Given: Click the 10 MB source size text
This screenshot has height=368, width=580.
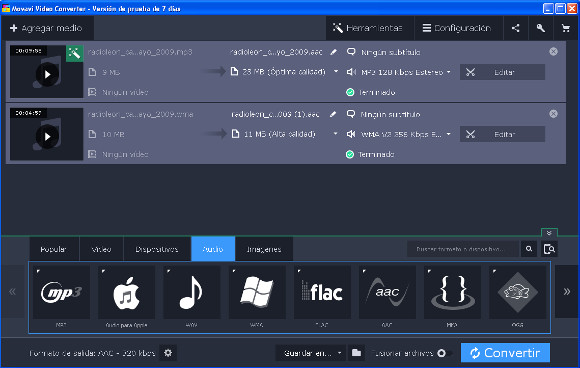Looking at the screenshot, I should (113, 134).
